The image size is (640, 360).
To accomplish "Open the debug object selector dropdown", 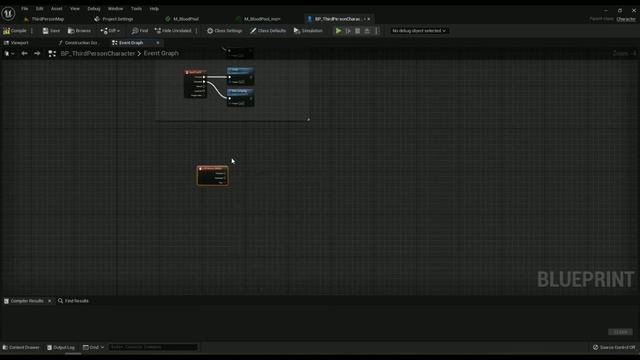I will click(419, 31).
